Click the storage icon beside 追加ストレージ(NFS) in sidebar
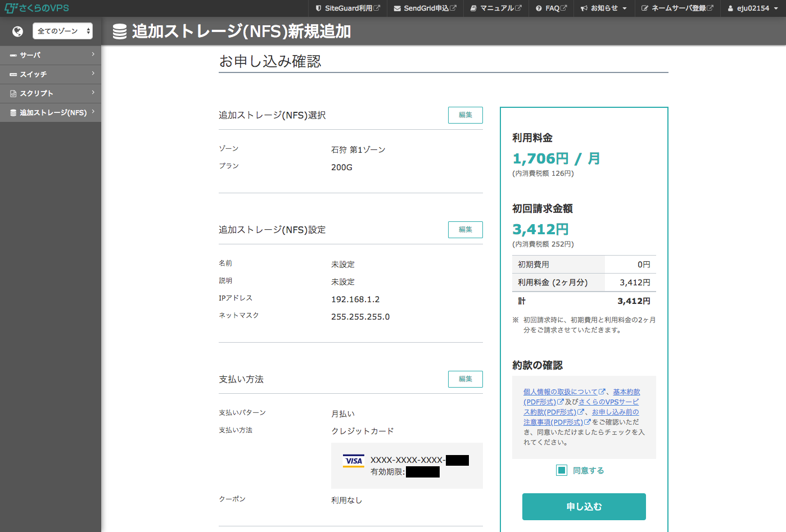This screenshot has height=532, width=786. point(13,113)
